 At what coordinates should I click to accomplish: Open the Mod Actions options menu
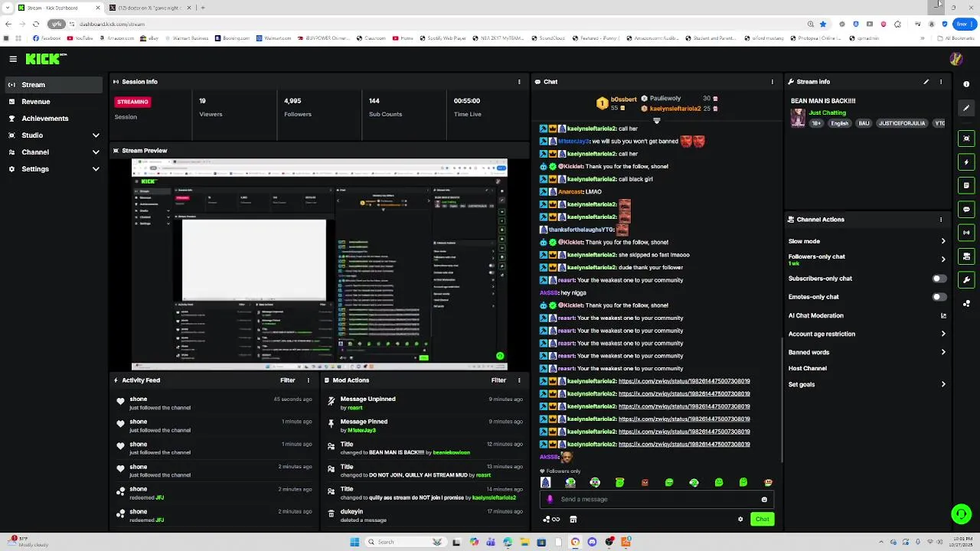coord(519,380)
